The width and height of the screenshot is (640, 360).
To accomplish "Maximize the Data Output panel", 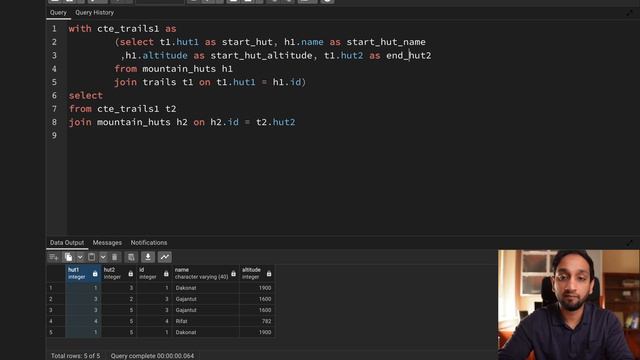I will [x=630, y=243].
